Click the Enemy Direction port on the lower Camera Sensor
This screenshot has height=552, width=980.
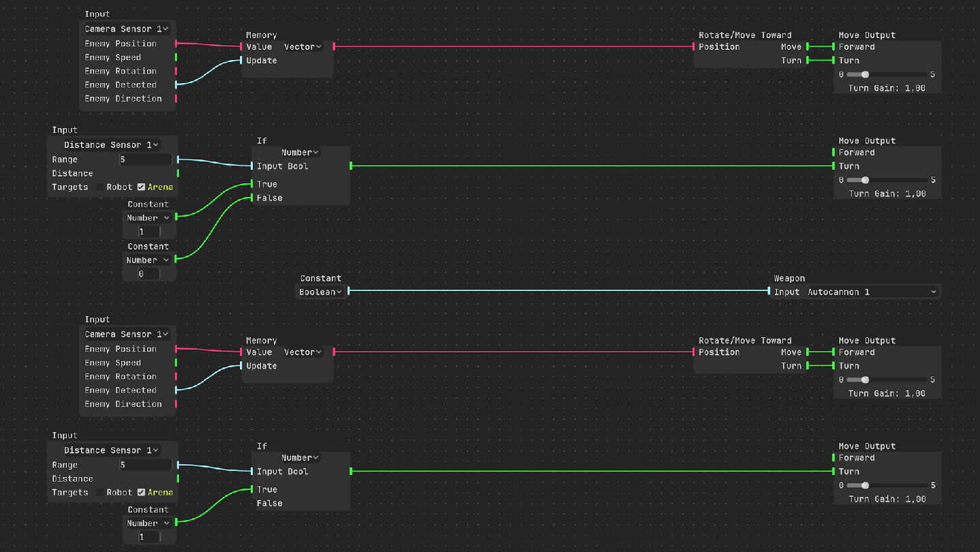(x=177, y=404)
